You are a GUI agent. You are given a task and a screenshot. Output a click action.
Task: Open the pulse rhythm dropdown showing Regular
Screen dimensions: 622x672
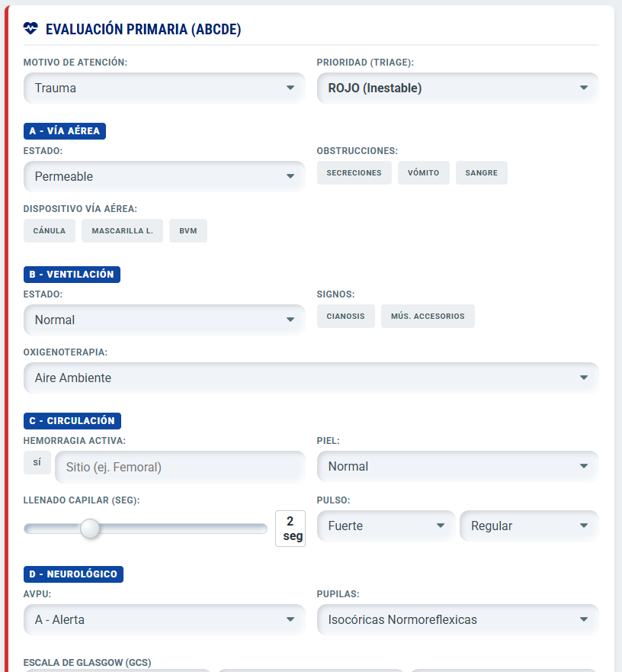point(529,526)
